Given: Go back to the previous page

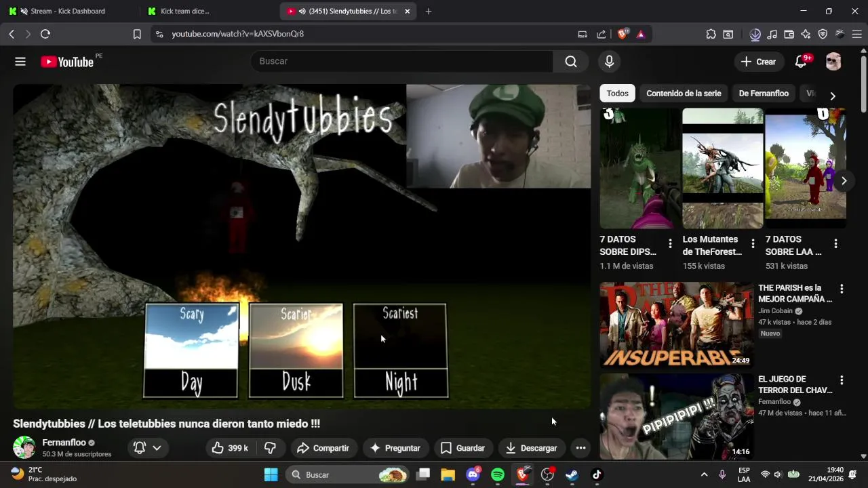Looking at the screenshot, I should pyautogui.click(x=12, y=34).
